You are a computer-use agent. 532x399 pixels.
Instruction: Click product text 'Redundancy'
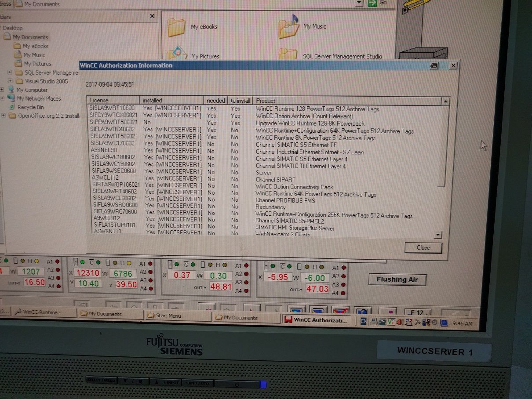coord(270,207)
